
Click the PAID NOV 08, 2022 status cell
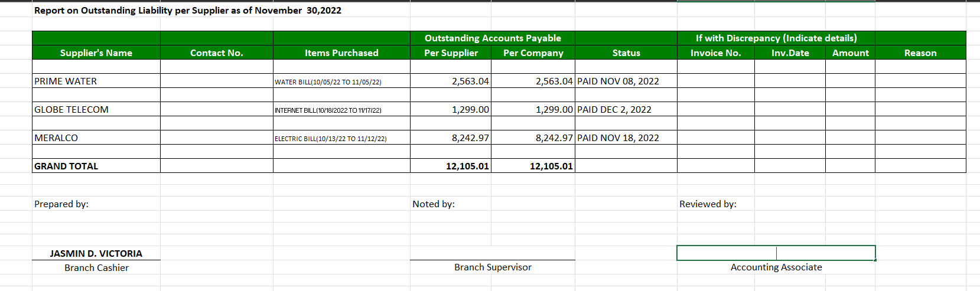(626, 81)
